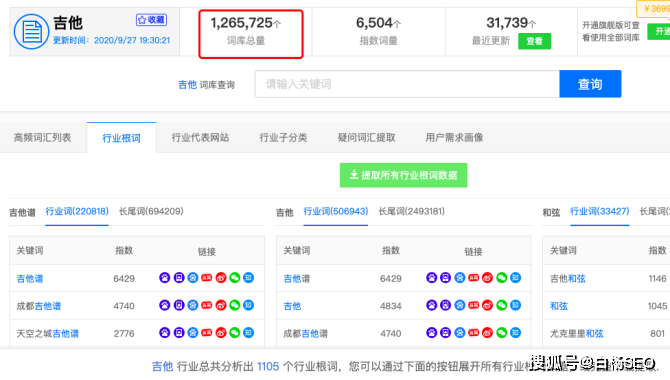The width and height of the screenshot is (670, 380).
Task: Open Zhihu icon, 吉他 group's 吉他谱 row
Action: pos(516,278)
